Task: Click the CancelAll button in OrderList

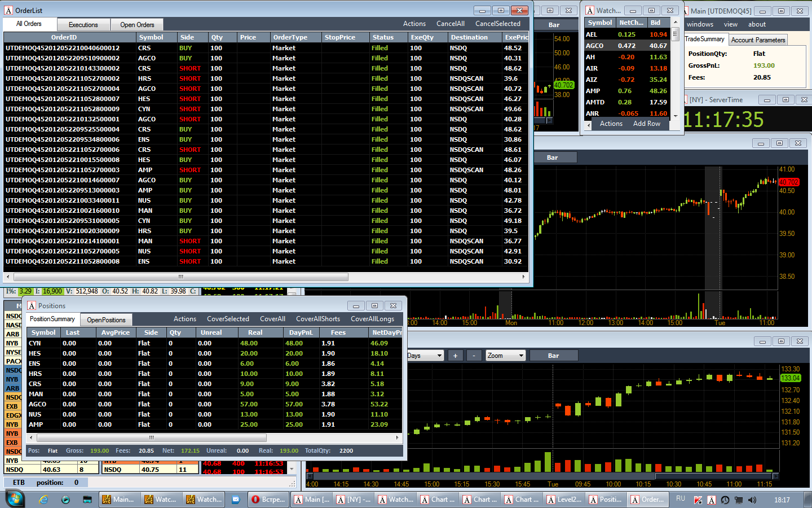Action: [451, 24]
